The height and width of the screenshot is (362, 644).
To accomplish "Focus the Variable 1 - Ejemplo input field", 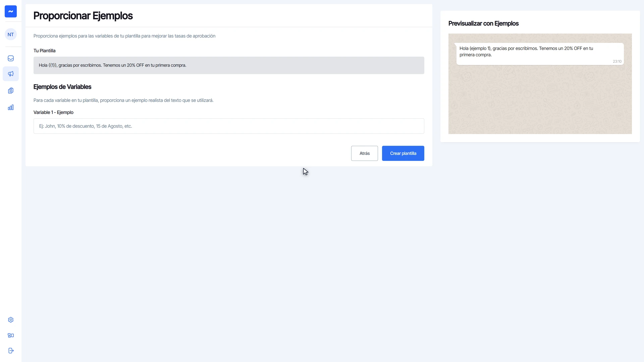I will click(x=229, y=126).
